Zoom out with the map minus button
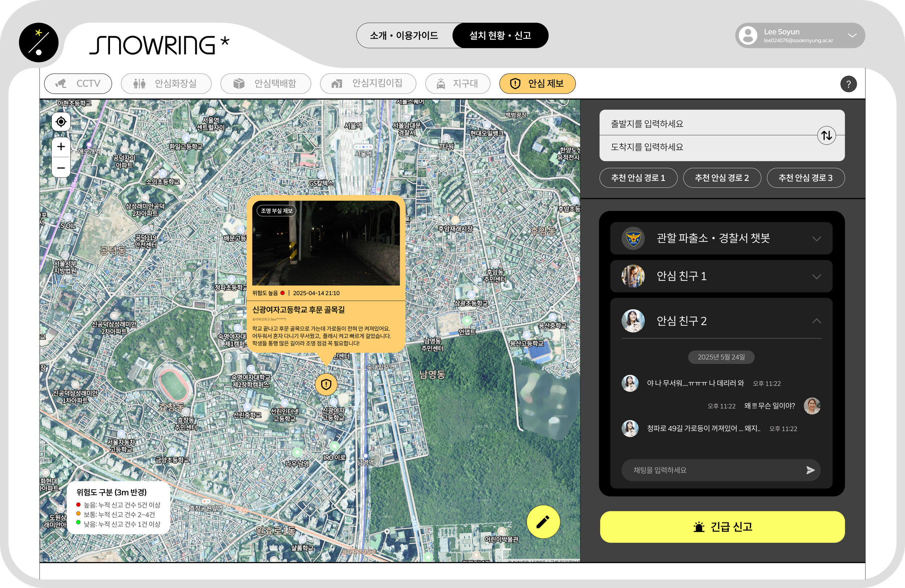905x588 pixels. (61, 168)
